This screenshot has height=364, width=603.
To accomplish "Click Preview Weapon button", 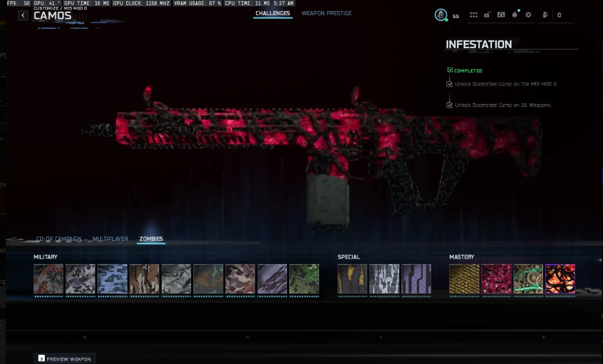I will [x=64, y=359].
